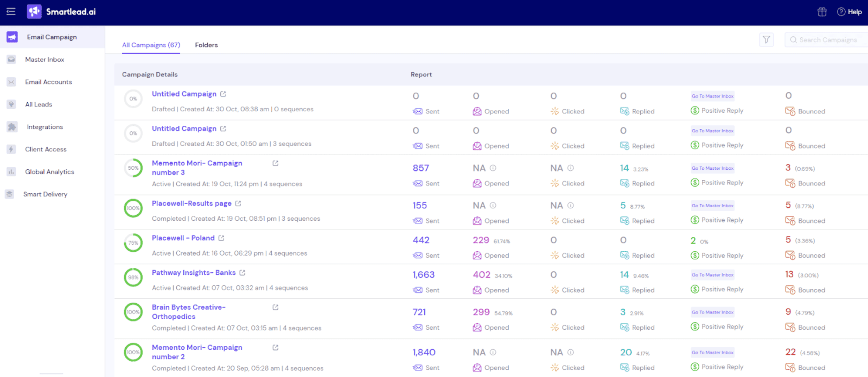Open the first Untitled Campaign created 08:38 am

[x=184, y=94]
